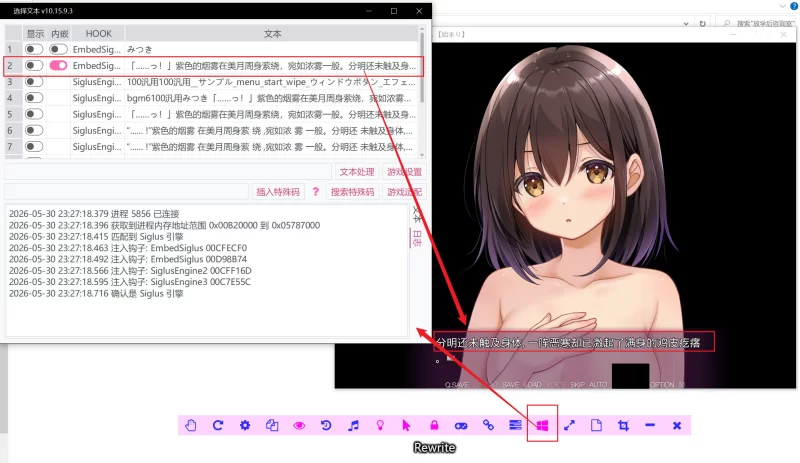800x463 pixels.
Task: Toggle the 显示 switch in row 7
Action: (x=34, y=147)
